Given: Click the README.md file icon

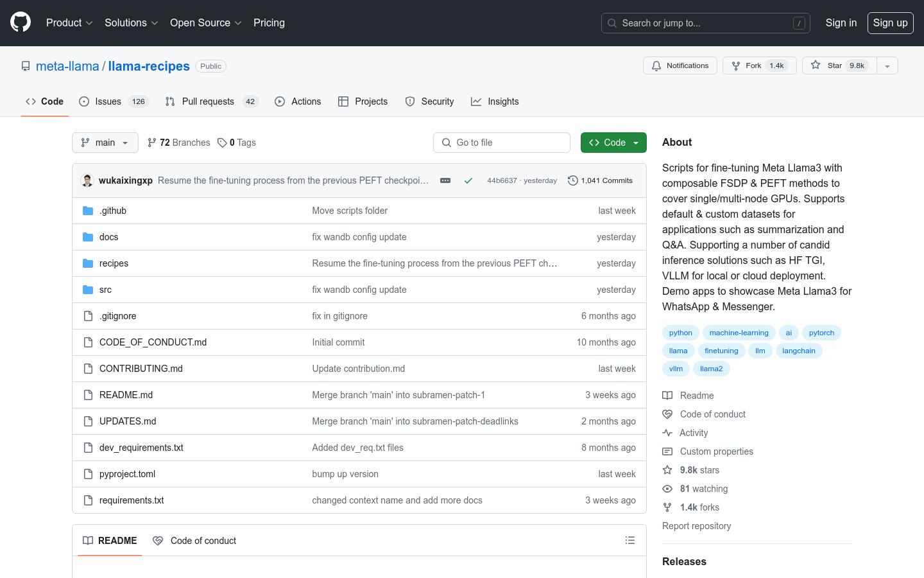Looking at the screenshot, I should (88, 395).
